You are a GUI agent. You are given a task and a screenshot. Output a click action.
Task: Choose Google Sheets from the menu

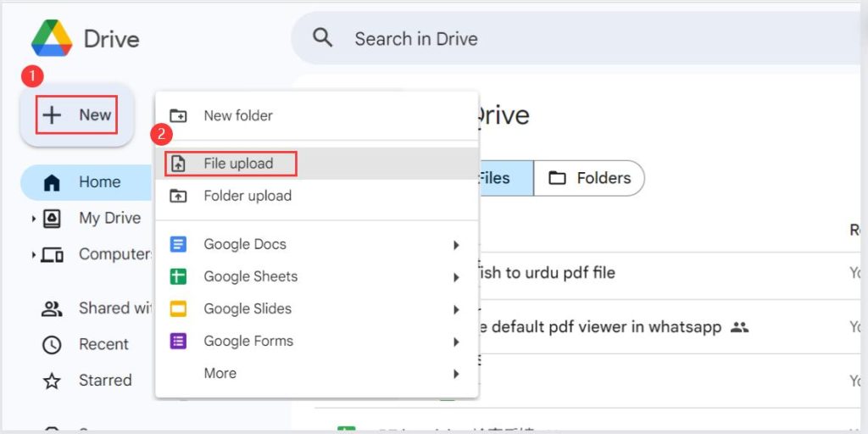tap(317, 276)
